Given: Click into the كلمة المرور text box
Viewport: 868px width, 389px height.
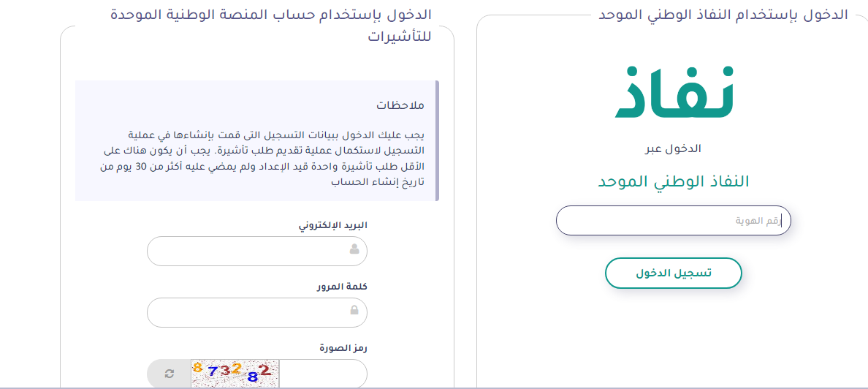Looking at the screenshot, I should (x=248, y=312).
